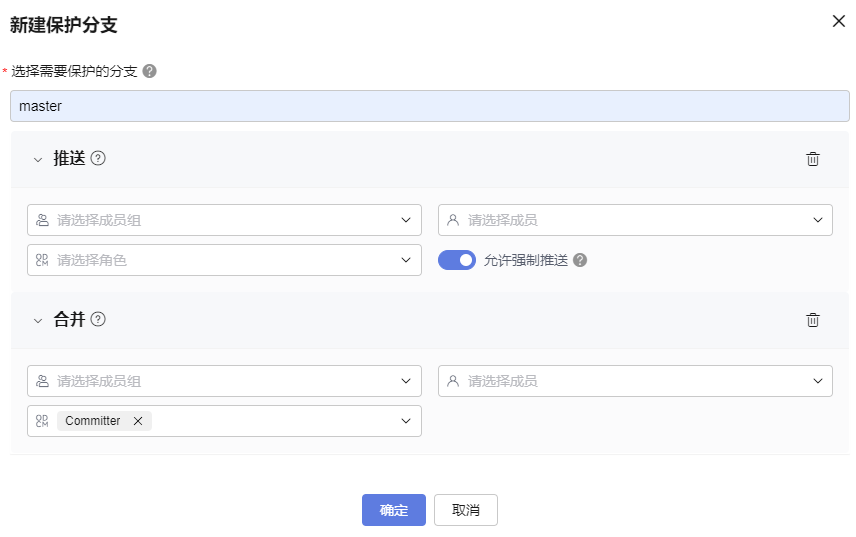Disable the 允许强制推送 toggle

(457, 260)
